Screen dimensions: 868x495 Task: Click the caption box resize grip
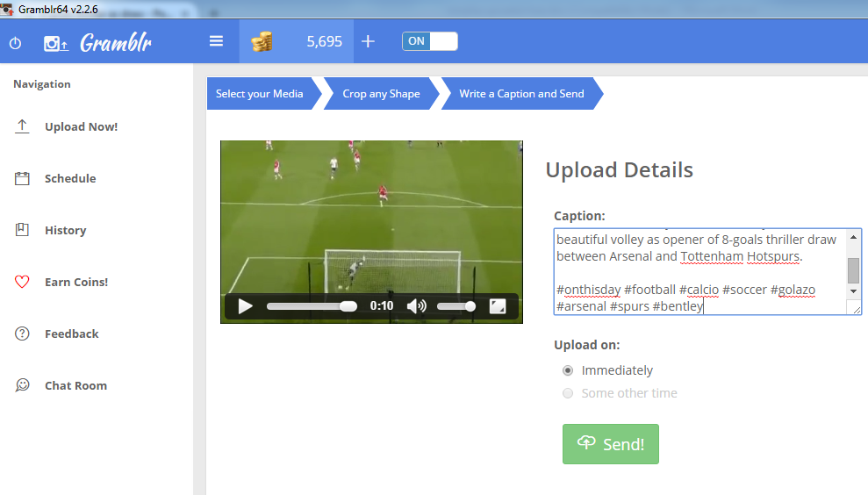coord(857,310)
